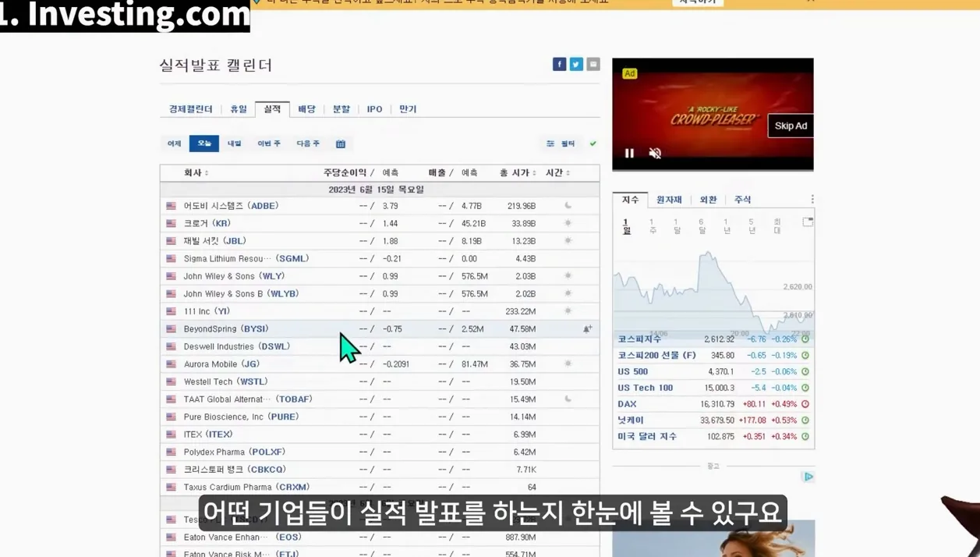
Task: Click the moon time icon on ADBE row
Action: point(568,206)
